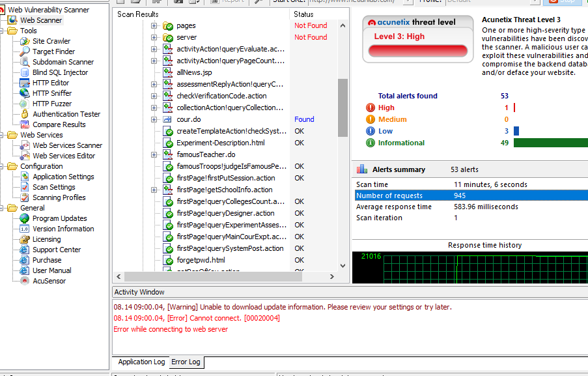
Task: Click the AcuSensor icon
Action: coord(25,281)
